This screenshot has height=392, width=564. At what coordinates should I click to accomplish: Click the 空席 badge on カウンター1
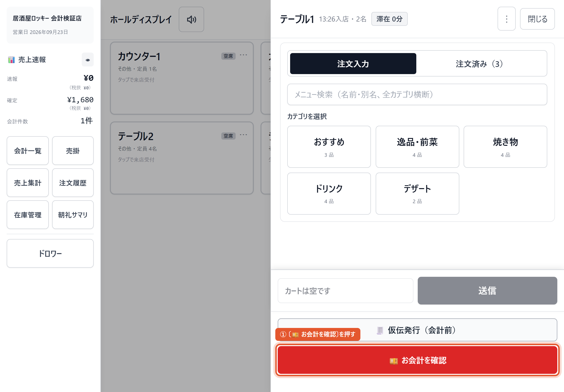(x=228, y=56)
